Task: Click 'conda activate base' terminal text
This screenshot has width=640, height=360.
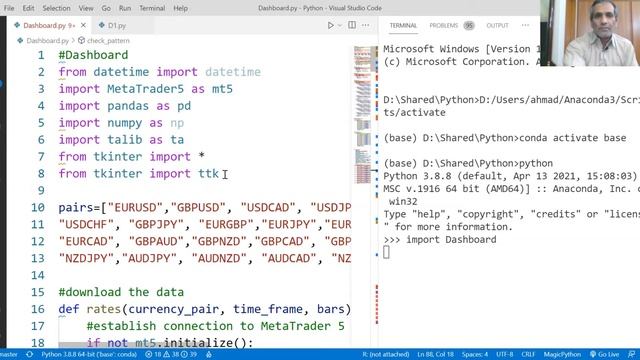Action: pos(573,138)
